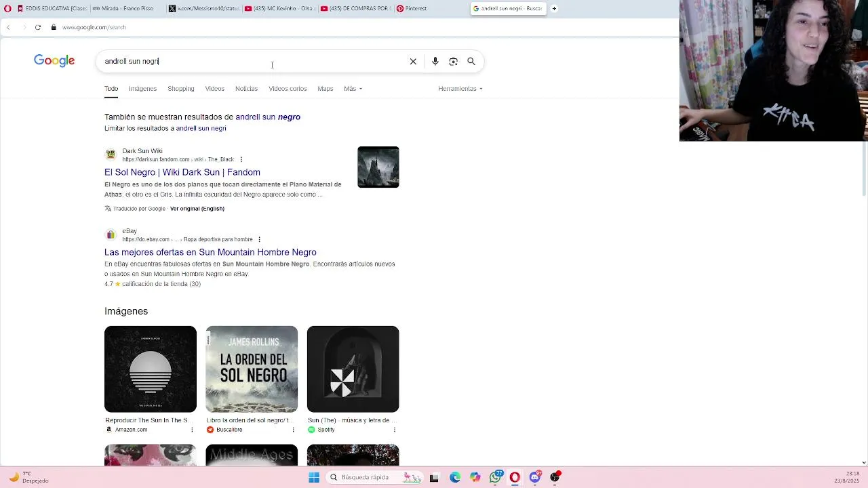Submit search with the magnifying glass icon
868x488 pixels.
click(x=471, y=61)
